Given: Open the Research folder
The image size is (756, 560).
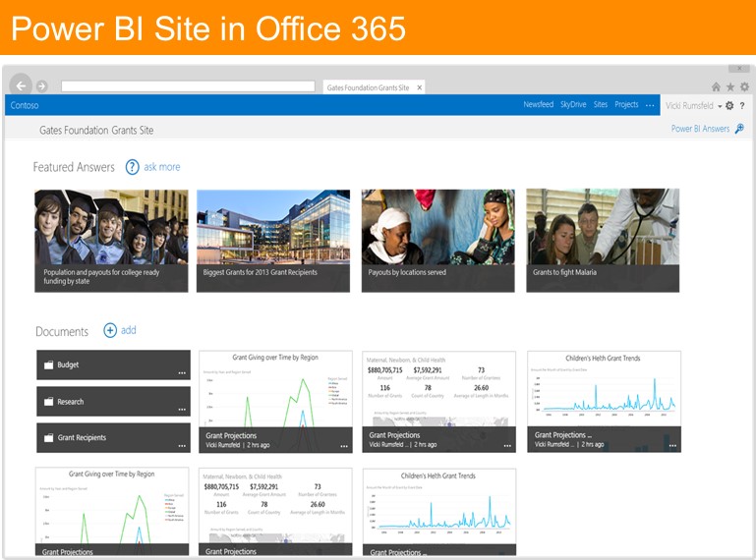Looking at the screenshot, I should (x=113, y=402).
